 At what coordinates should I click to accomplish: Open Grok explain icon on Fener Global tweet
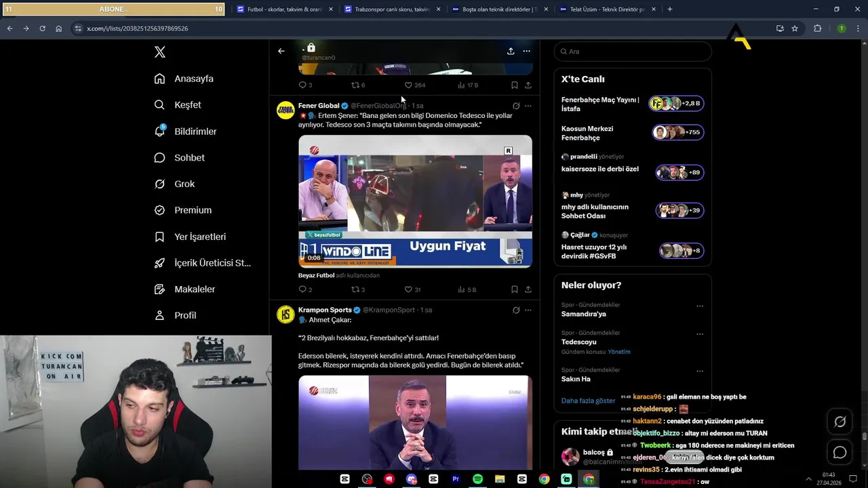pos(516,106)
